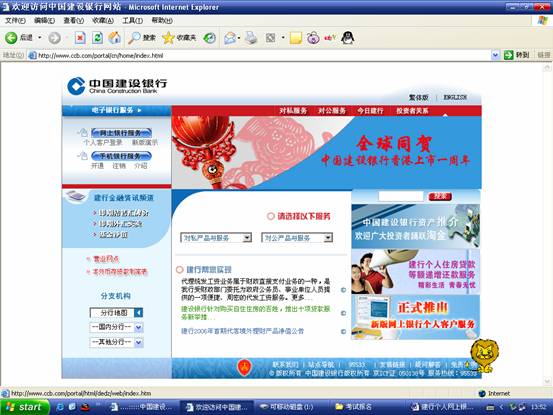Switch to ENGLISH site version

coord(455,97)
